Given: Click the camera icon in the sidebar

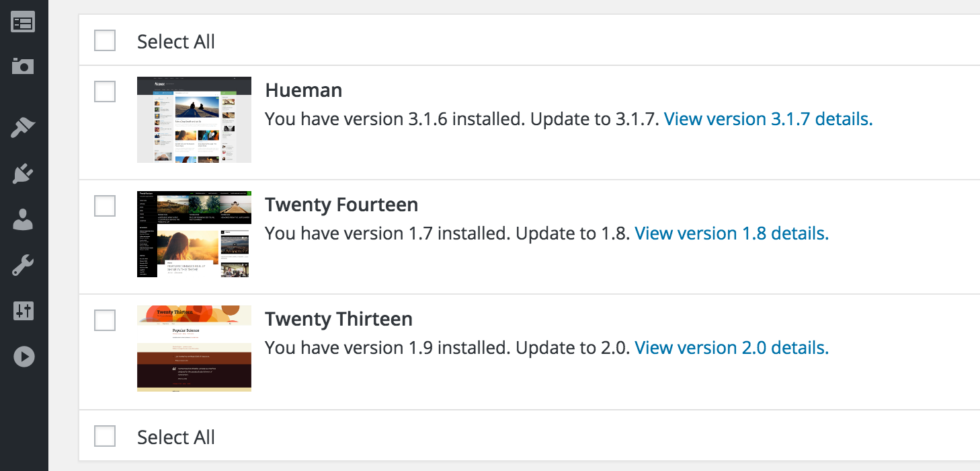Looking at the screenshot, I should [x=23, y=66].
